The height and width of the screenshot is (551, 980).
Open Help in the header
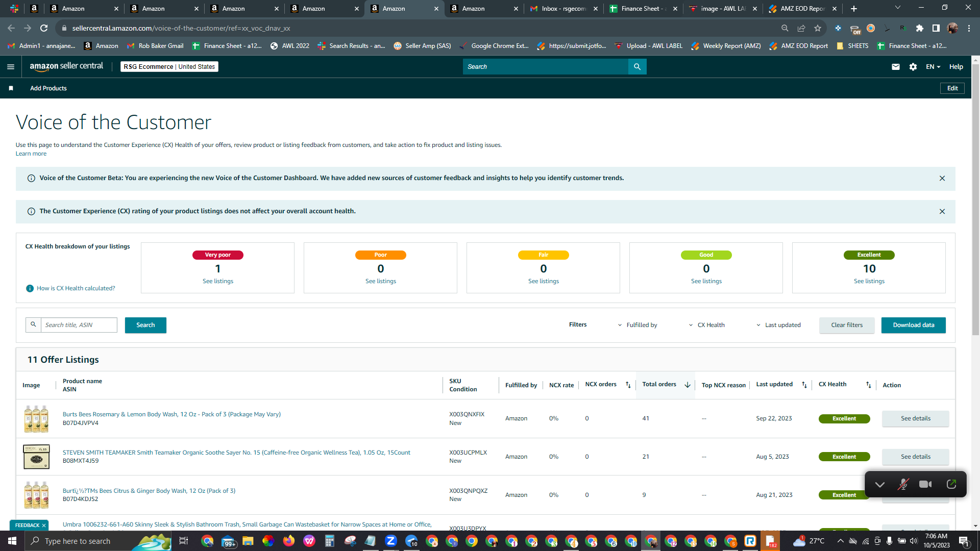(956, 67)
